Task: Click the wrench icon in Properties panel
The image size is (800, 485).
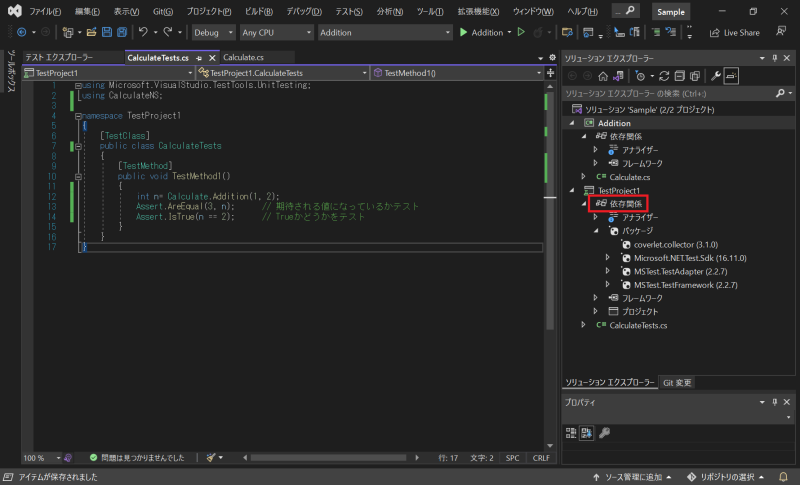Action: pos(605,433)
